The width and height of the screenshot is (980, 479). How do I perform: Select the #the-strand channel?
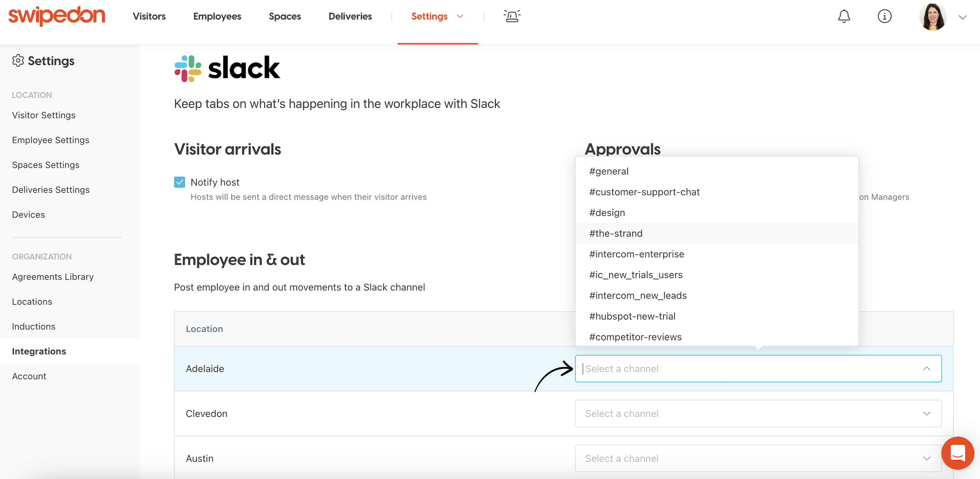pyautogui.click(x=717, y=233)
